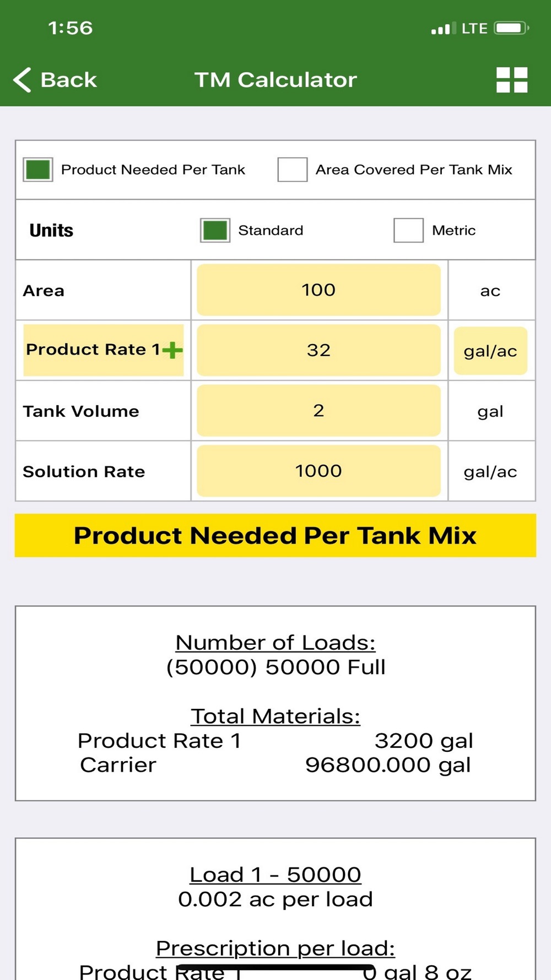Viewport: 551px width, 980px height.
Task: Tap the Total Materials heading
Action: (275, 716)
